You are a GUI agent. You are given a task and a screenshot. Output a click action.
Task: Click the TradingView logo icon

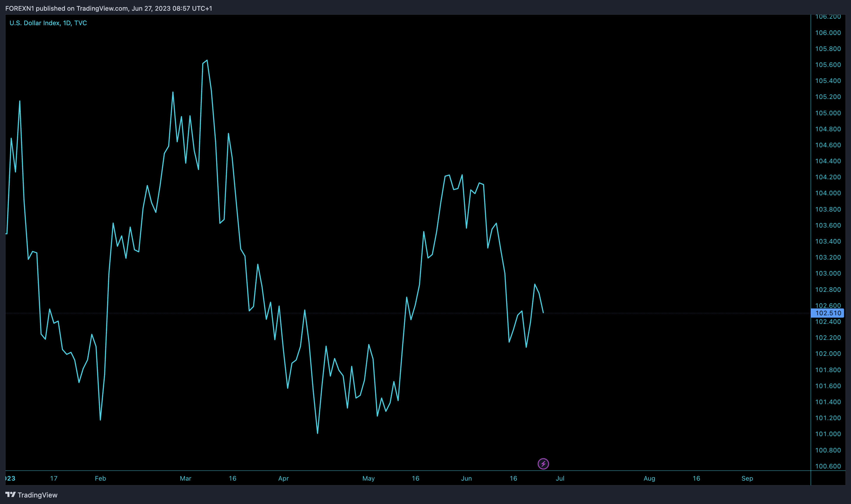click(x=11, y=495)
